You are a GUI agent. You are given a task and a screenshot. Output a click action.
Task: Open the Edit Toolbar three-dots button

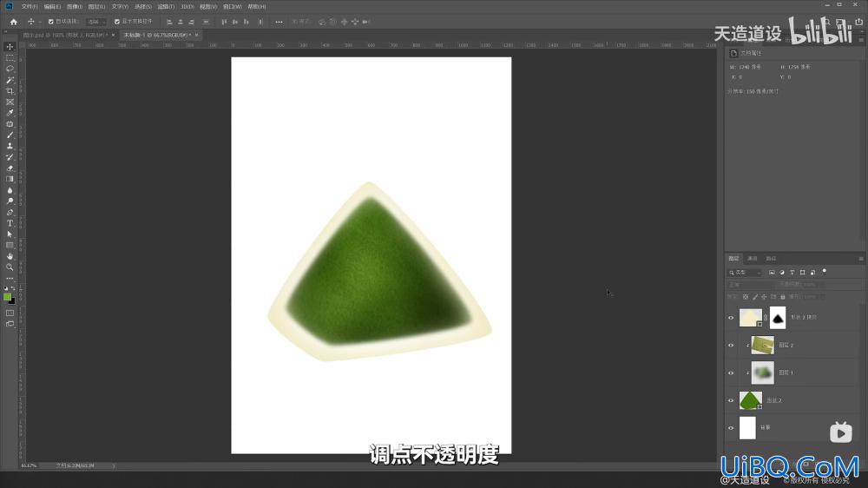(x=10, y=279)
